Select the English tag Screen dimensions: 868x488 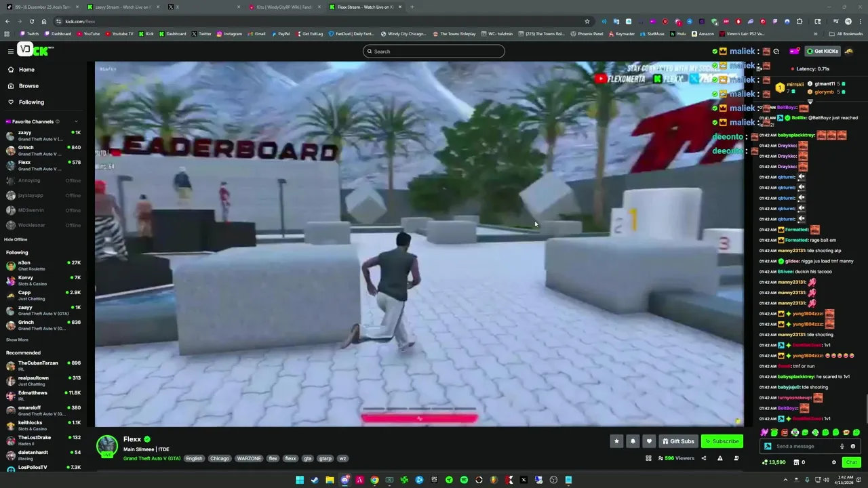click(x=194, y=459)
